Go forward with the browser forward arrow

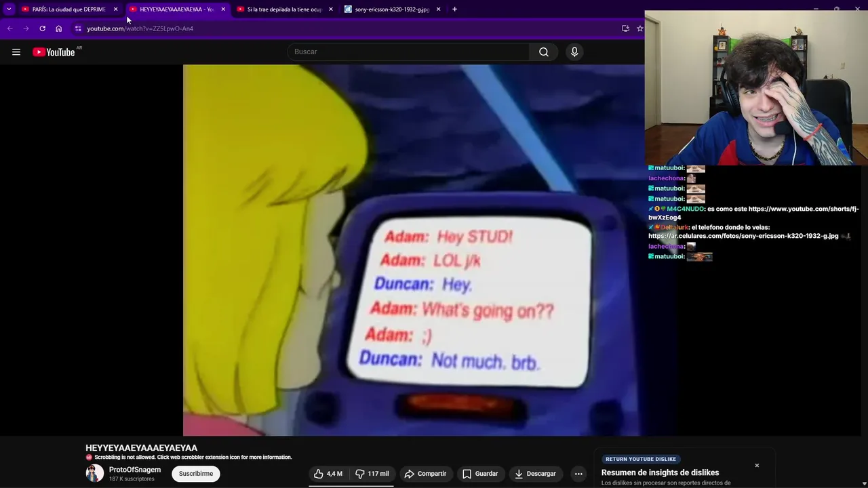tap(26, 28)
